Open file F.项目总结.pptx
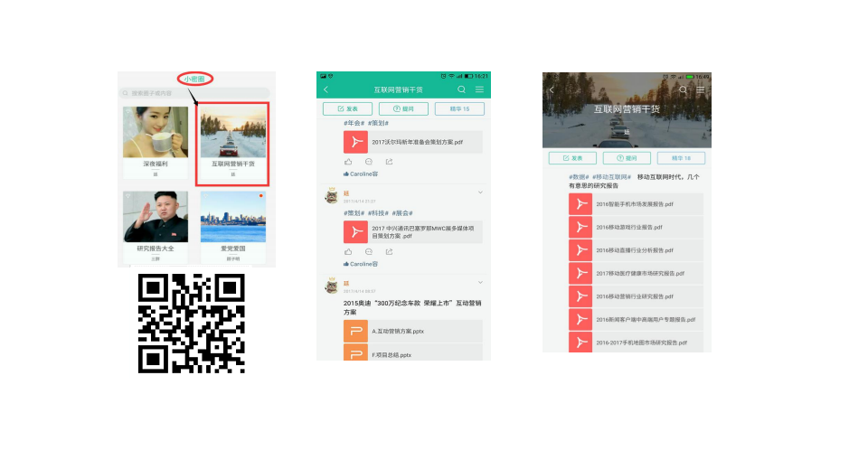Viewport: 868px width, 460px height. tap(413, 352)
